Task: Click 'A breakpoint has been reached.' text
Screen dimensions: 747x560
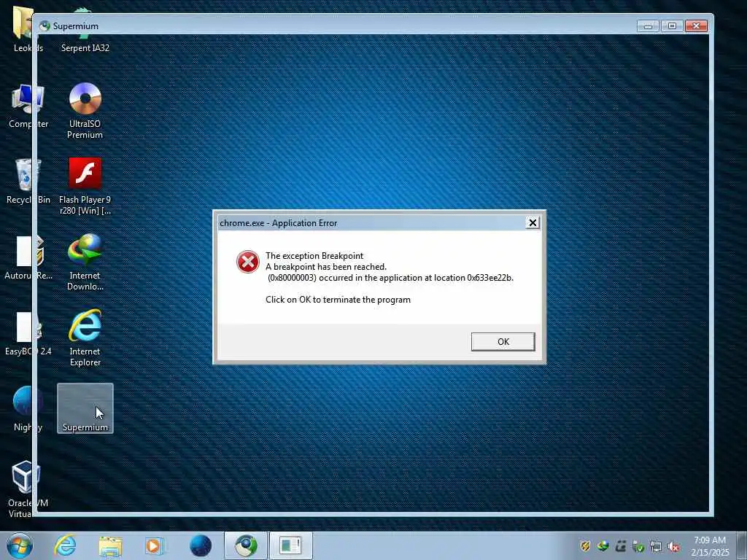Action: (326, 267)
